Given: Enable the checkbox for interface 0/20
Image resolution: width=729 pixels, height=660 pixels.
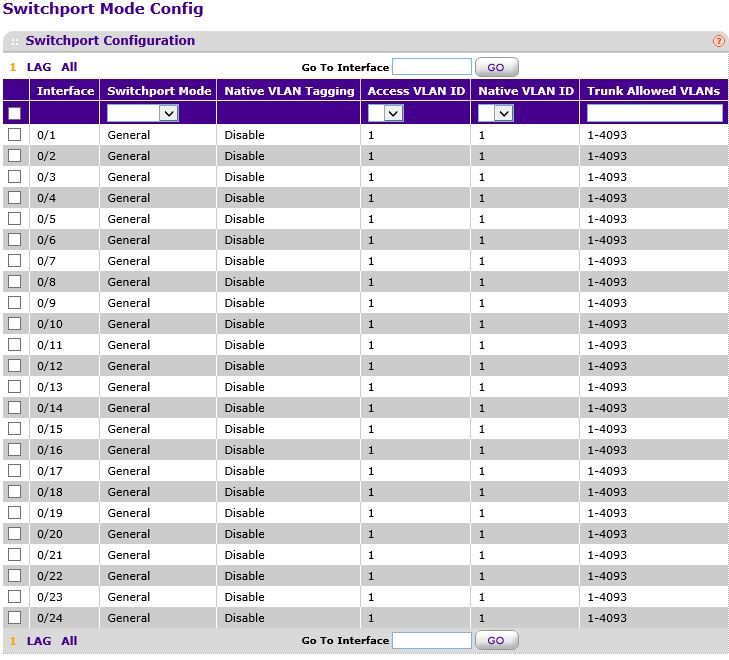Looking at the screenshot, I should [x=14, y=534].
